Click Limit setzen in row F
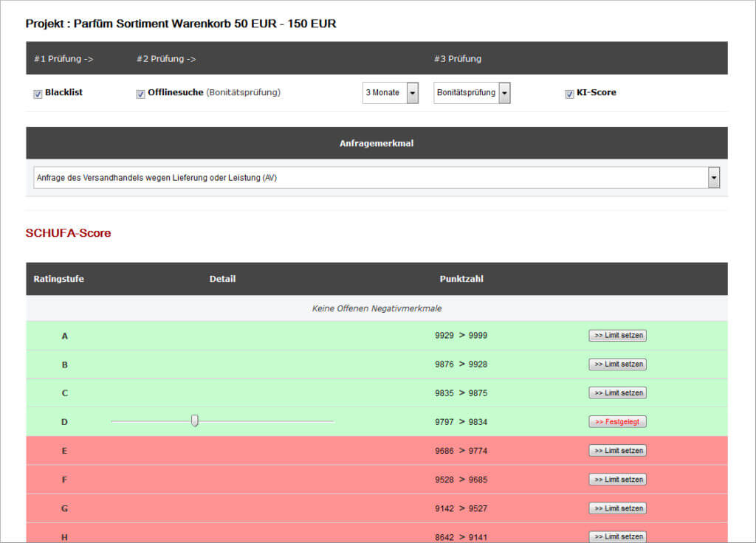This screenshot has width=756, height=543. (x=617, y=480)
